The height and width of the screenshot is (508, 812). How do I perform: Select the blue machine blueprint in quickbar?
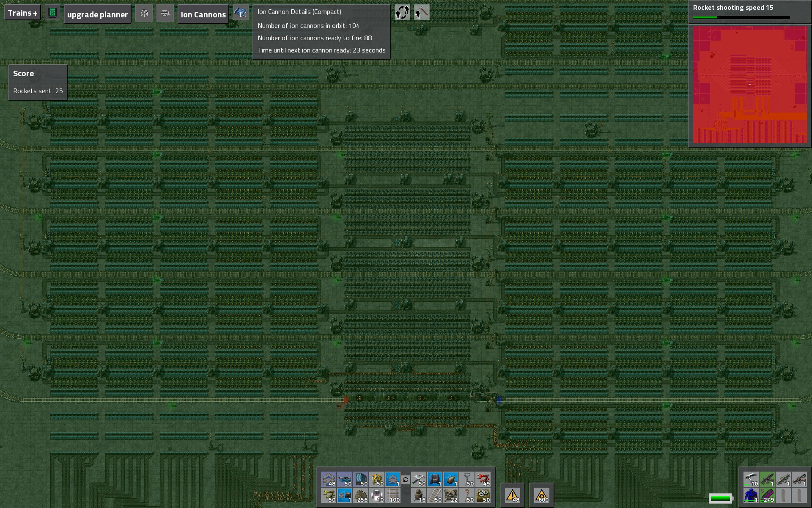coord(435,479)
